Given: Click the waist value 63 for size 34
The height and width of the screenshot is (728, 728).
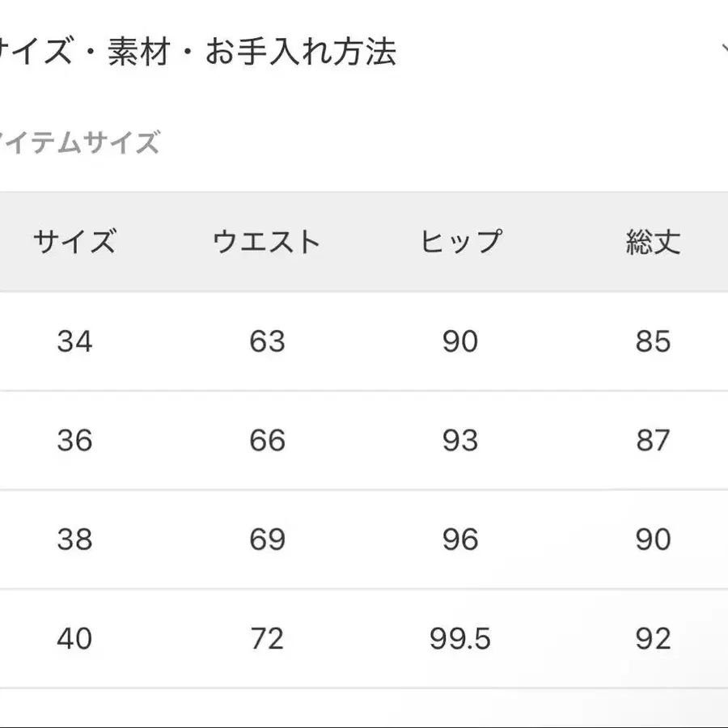Looking at the screenshot, I should coord(267,341).
